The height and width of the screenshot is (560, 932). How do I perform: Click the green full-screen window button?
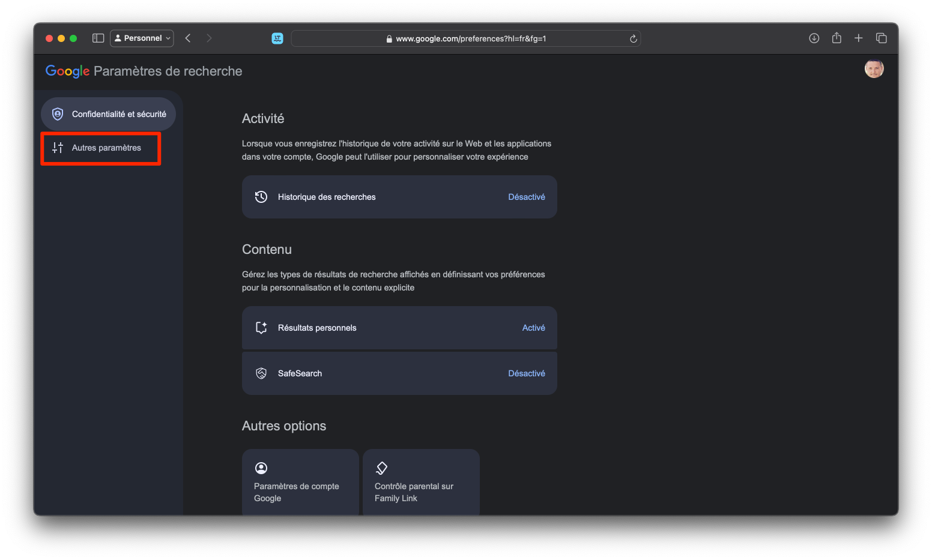[73, 38]
